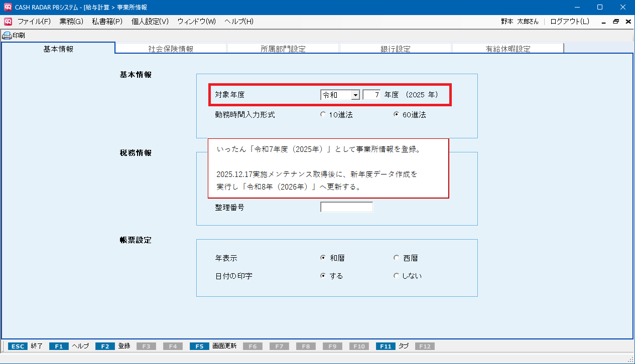Select the 西暦 year display option

[397, 258]
